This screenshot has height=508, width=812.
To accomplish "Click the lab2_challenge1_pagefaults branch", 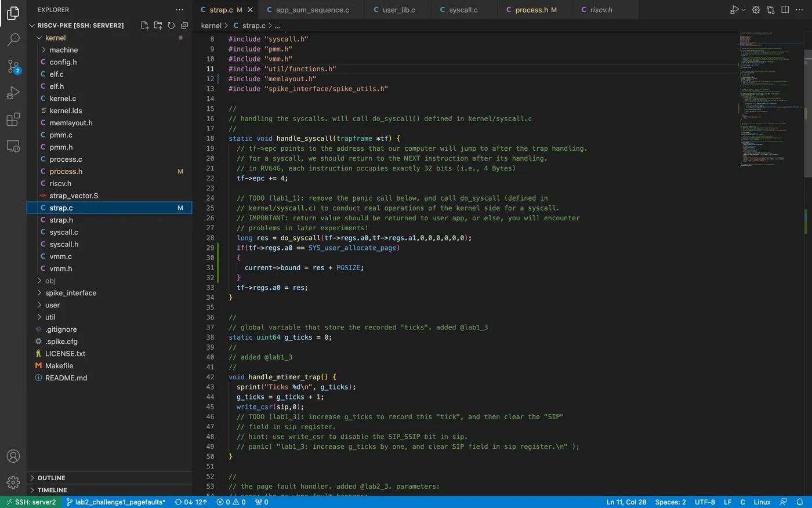I will 116,502.
